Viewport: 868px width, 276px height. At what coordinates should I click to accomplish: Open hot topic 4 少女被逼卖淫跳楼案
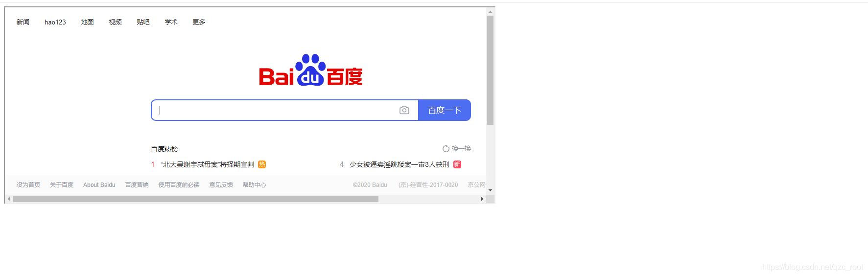click(399, 164)
